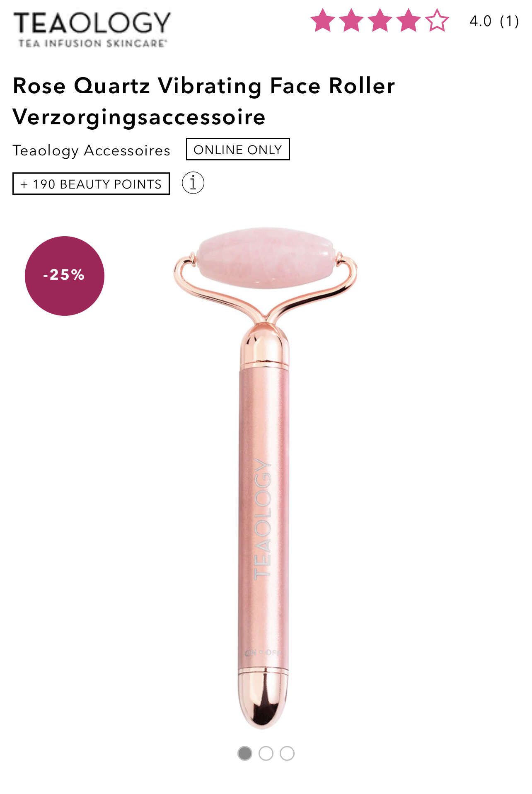Click the -25% discount badge

(65, 276)
